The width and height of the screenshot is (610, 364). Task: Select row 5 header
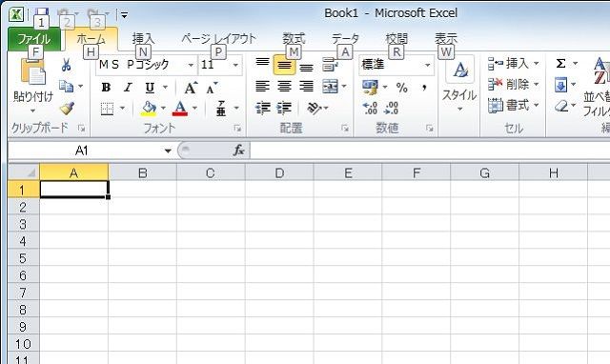click(23, 258)
